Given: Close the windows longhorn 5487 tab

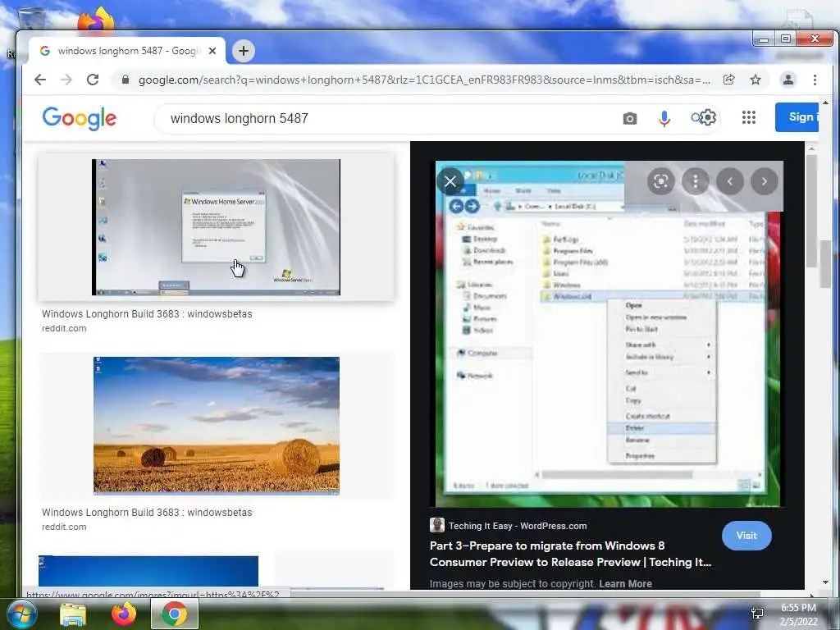Looking at the screenshot, I should (x=212, y=51).
